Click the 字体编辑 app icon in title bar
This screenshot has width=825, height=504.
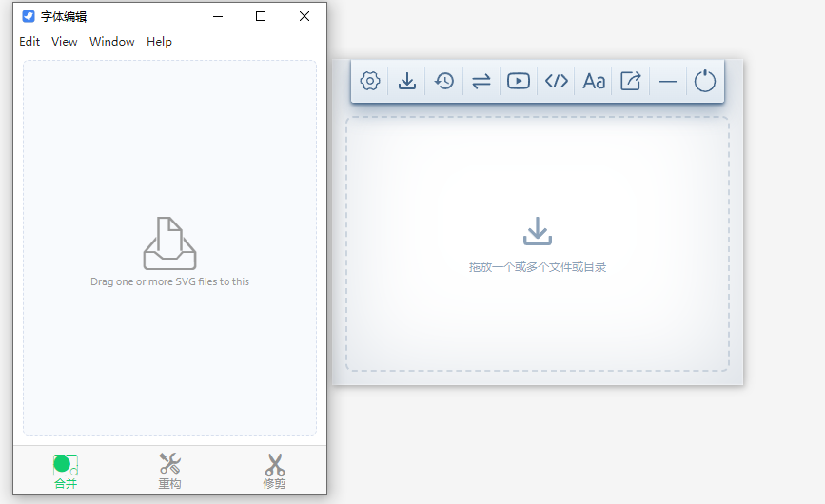[29, 16]
